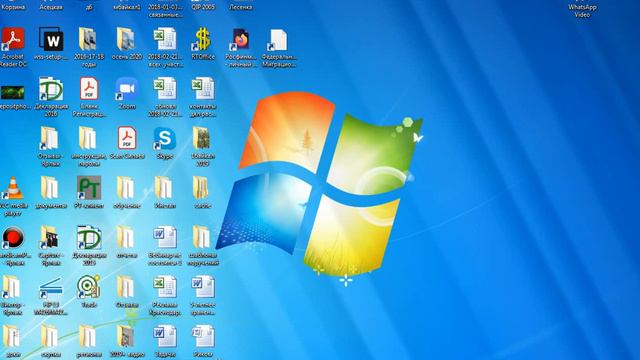The width and height of the screenshot is (640, 360).
Task: Click the Корзина label
Action: (x=13, y=7)
